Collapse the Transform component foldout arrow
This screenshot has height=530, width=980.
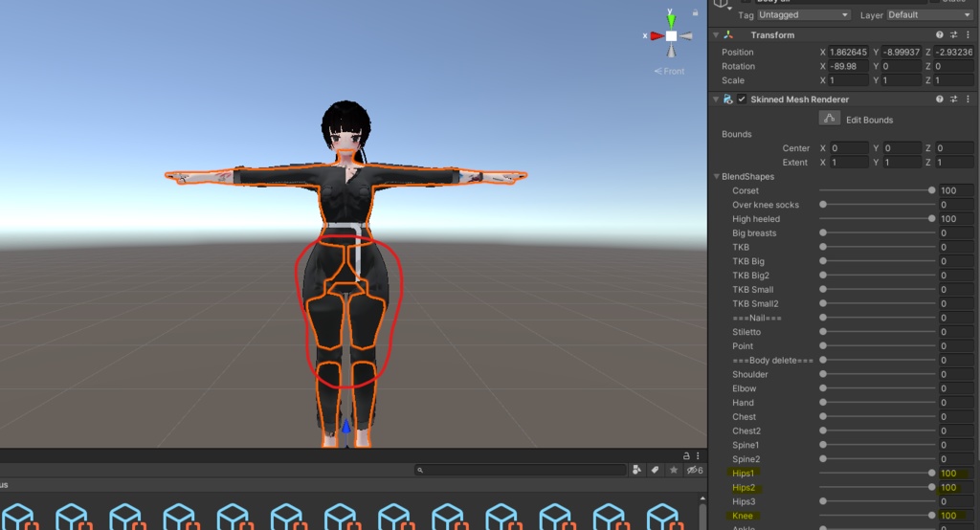point(716,35)
